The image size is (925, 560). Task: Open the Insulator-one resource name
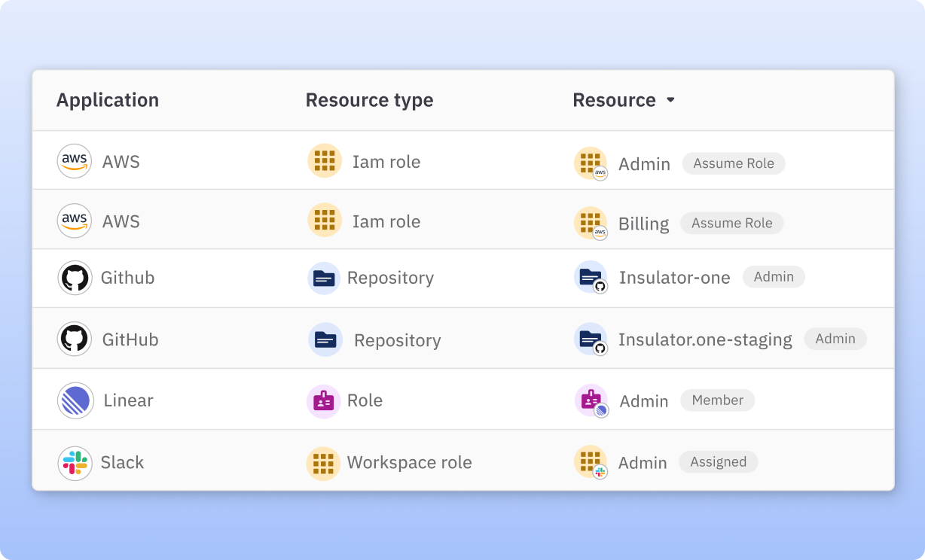point(674,278)
